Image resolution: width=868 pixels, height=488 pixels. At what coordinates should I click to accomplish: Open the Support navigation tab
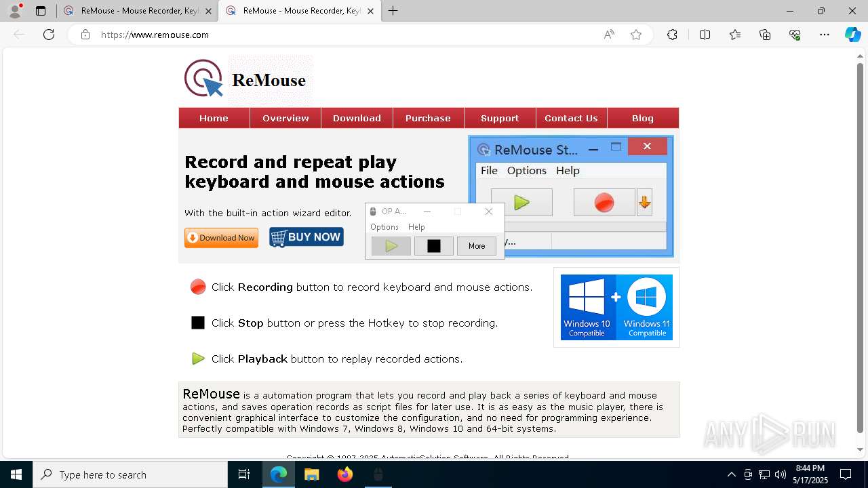tap(500, 118)
